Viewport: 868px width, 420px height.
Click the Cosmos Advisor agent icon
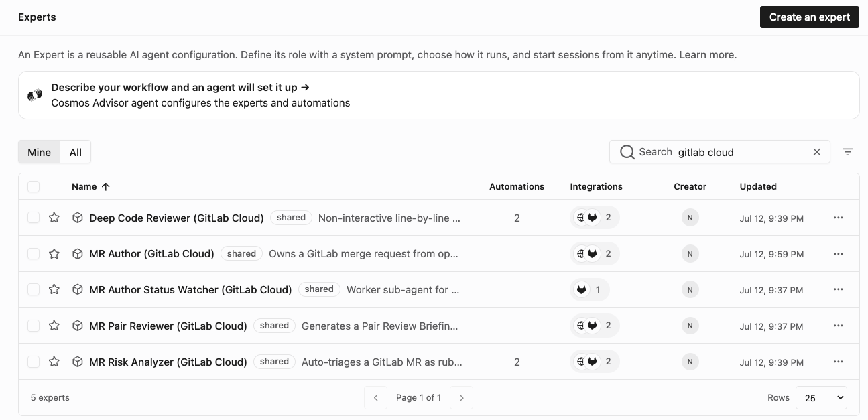[x=35, y=95]
